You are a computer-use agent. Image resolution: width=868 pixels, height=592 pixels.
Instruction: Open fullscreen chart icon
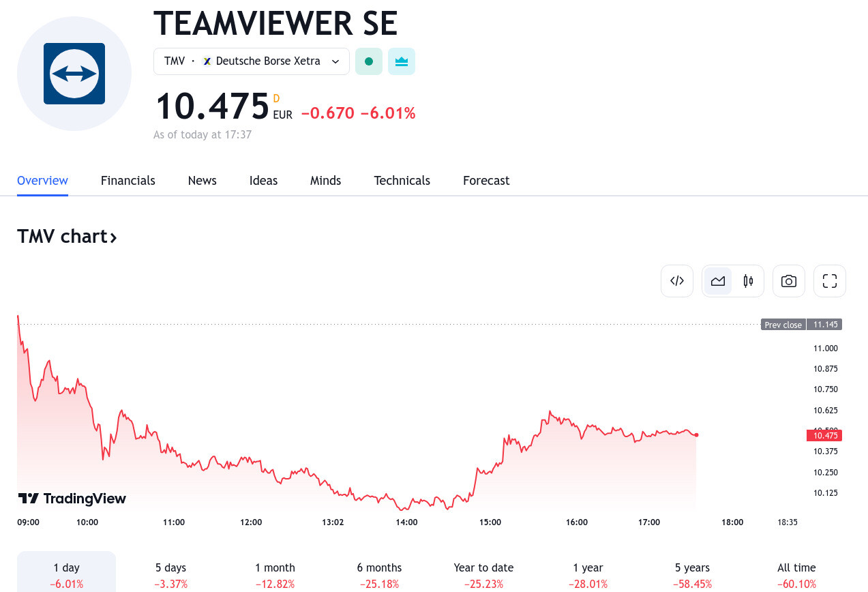[830, 281]
